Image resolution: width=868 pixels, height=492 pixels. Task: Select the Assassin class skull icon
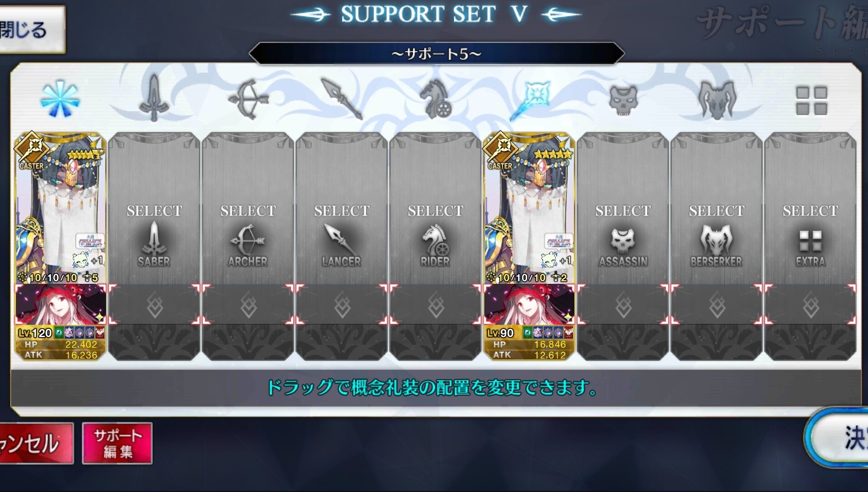coord(623,99)
